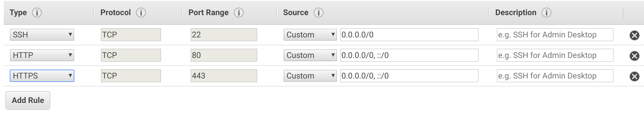
Task: Open Custom source dropdown for HTTPS rule
Action: pyautogui.click(x=310, y=76)
